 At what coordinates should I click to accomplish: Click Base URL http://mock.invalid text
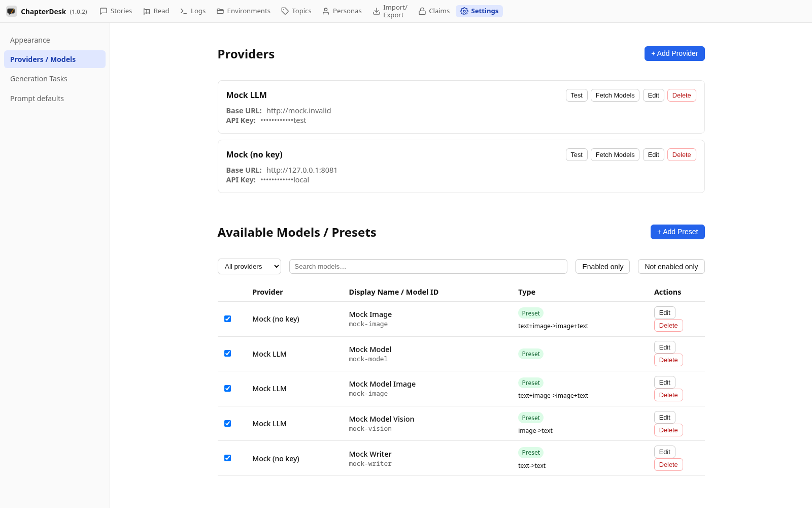(279, 111)
